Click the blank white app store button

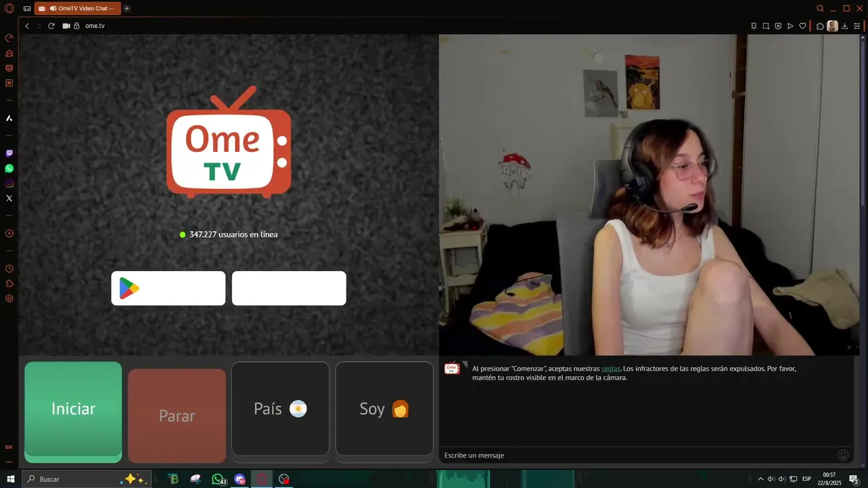click(x=289, y=288)
